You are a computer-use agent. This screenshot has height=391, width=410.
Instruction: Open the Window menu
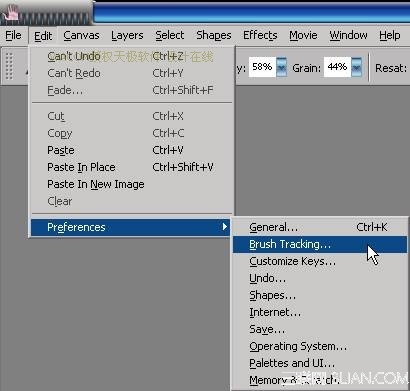(x=348, y=35)
